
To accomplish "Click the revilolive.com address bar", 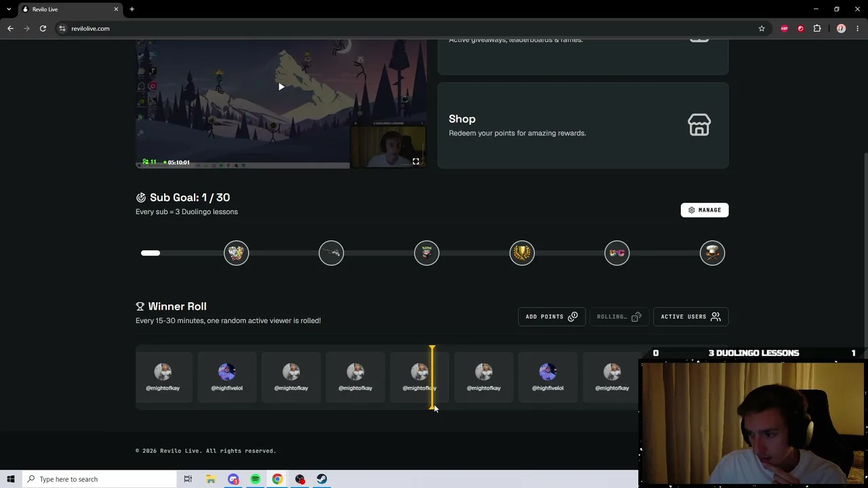I will [408, 28].
